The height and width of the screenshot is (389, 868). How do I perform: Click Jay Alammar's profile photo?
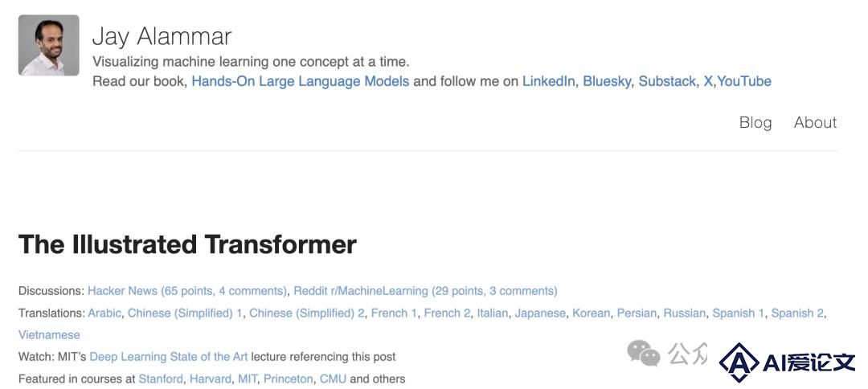49,45
